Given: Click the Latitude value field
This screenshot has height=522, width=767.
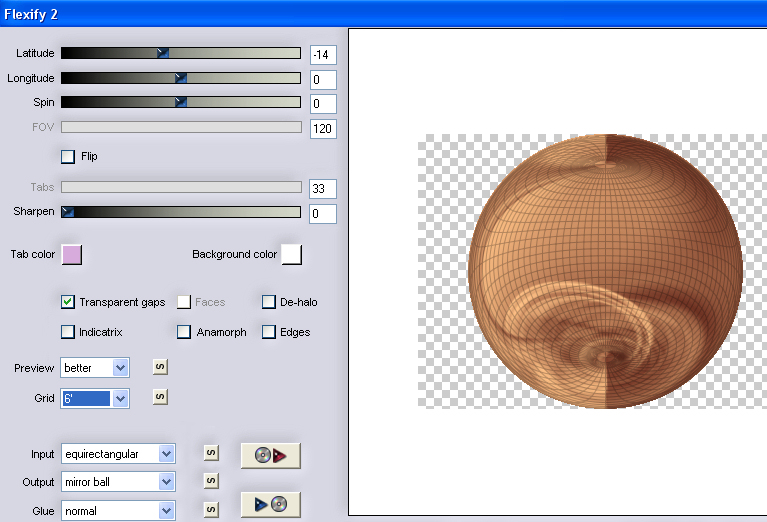Looking at the screenshot, I should tap(323, 54).
